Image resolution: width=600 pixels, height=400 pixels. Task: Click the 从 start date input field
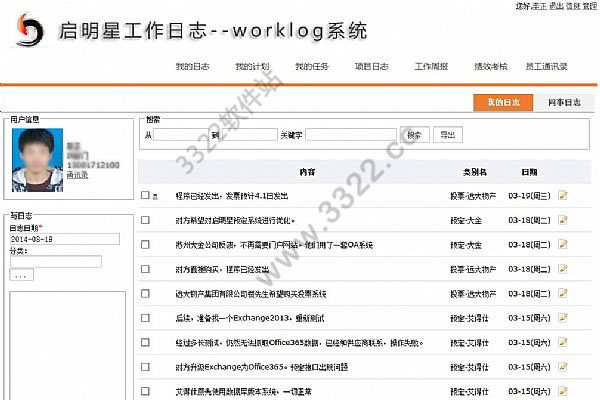(x=181, y=135)
